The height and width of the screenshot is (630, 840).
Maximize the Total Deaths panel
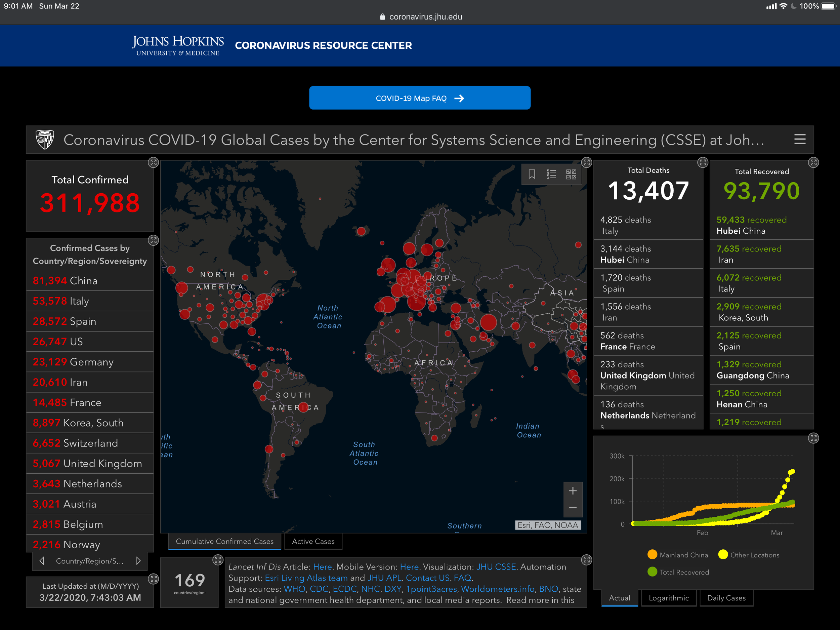pos(703,163)
